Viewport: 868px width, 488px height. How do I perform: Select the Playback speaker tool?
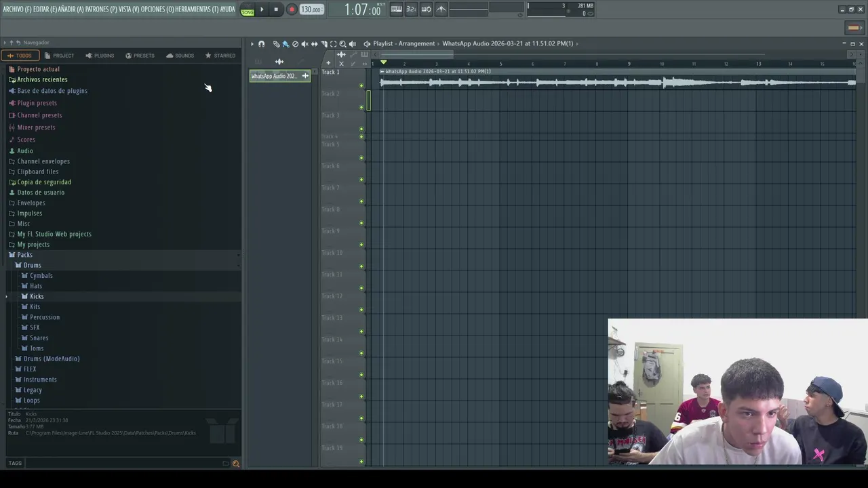[352, 44]
